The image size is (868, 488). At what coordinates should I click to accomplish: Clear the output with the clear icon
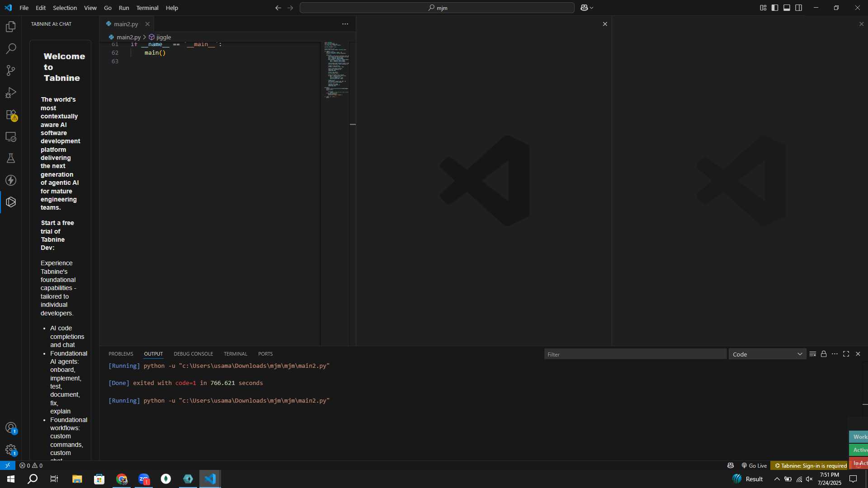click(x=812, y=354)
